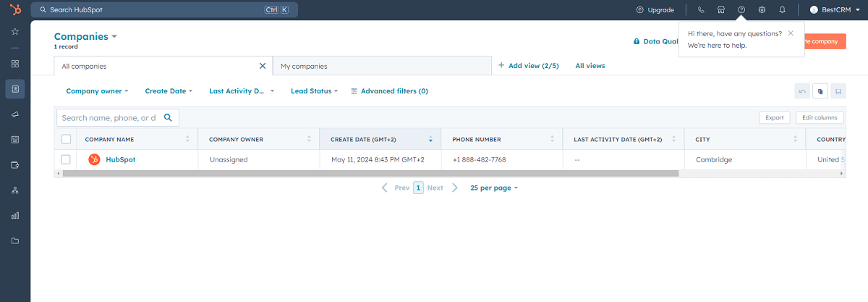Click the undo view changes icon

click(x=802, y=91)
